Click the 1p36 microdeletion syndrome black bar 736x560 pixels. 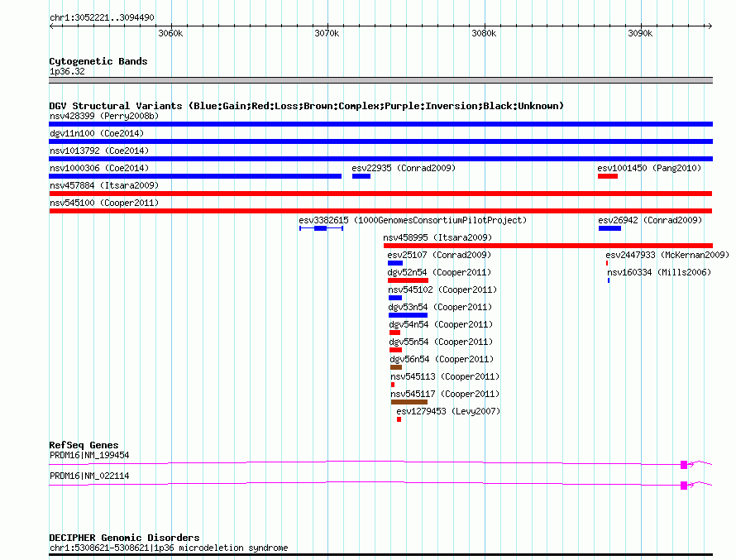coord(380,555)
